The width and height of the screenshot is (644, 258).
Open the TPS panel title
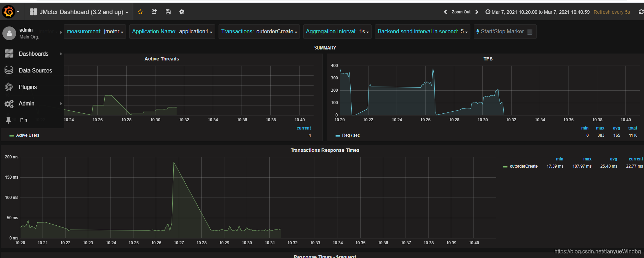click(488, 59)
